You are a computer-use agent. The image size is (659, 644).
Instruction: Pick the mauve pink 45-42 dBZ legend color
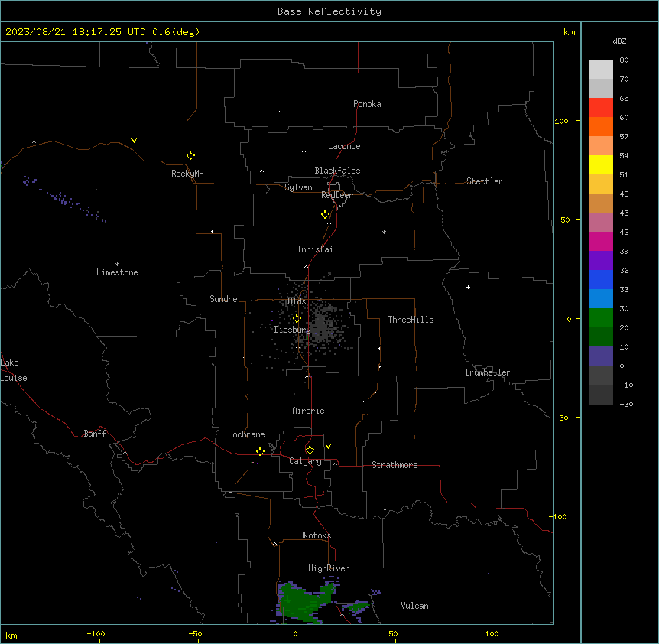601,222
